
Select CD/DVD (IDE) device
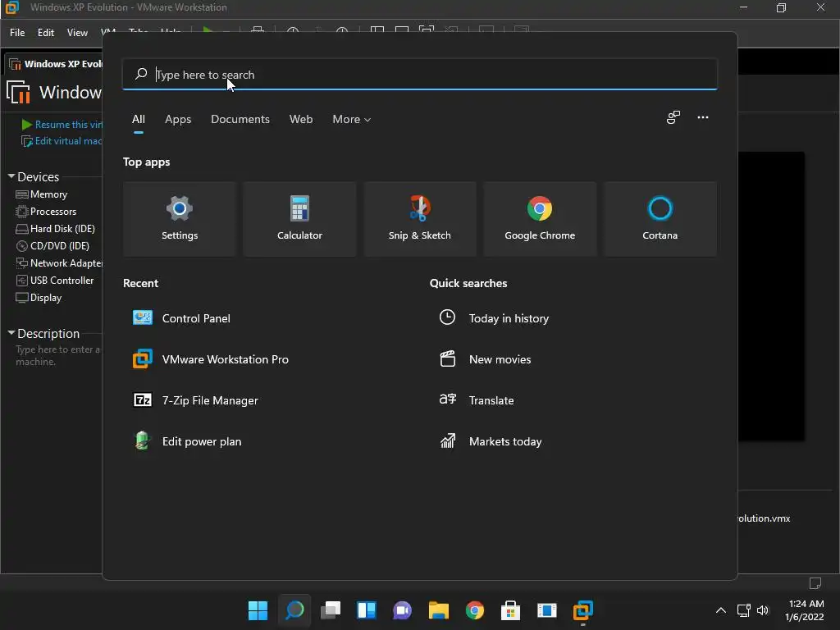[52, 246]
